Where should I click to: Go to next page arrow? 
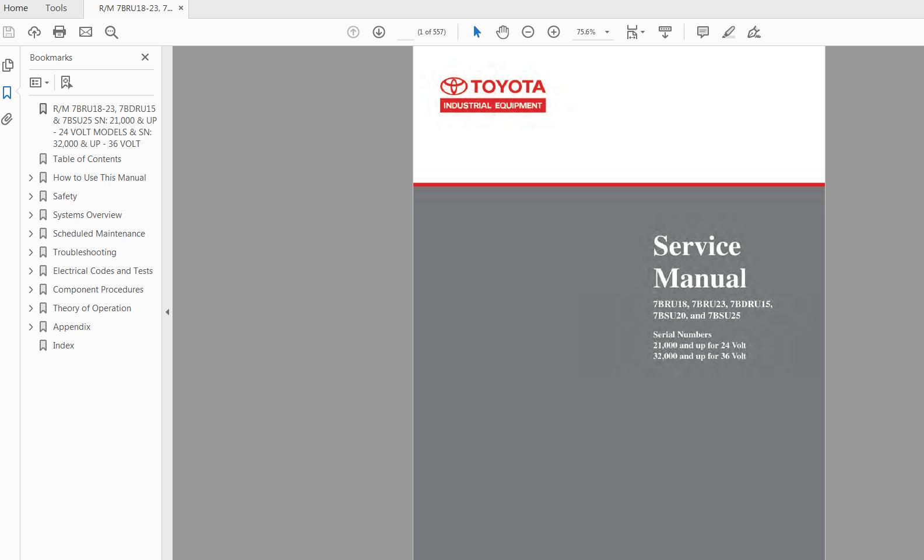click(x=379, y=32)
